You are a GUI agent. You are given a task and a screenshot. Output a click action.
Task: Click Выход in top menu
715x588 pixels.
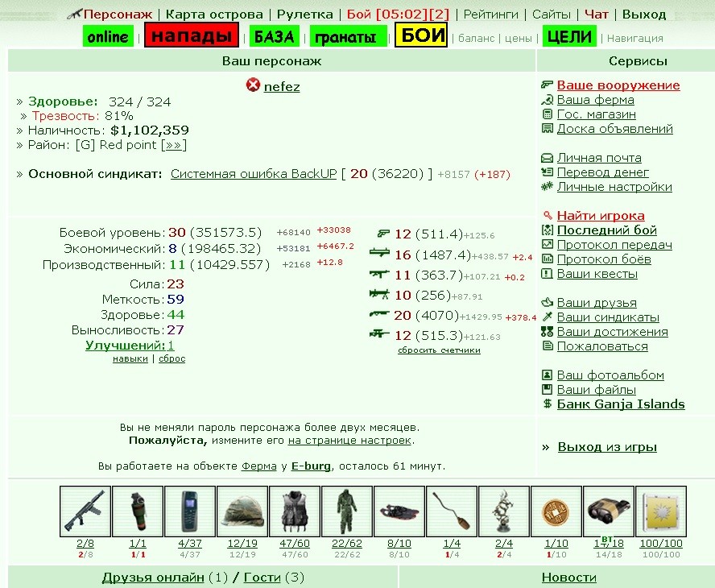click(644, 14)
